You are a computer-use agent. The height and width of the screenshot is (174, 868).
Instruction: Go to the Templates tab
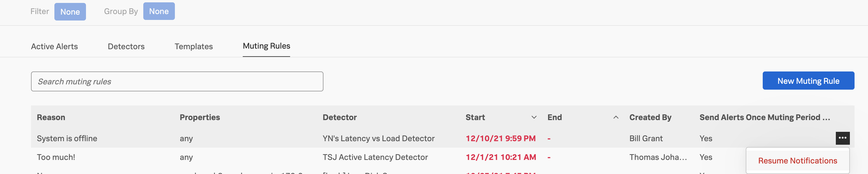click(x=193, y=47)
